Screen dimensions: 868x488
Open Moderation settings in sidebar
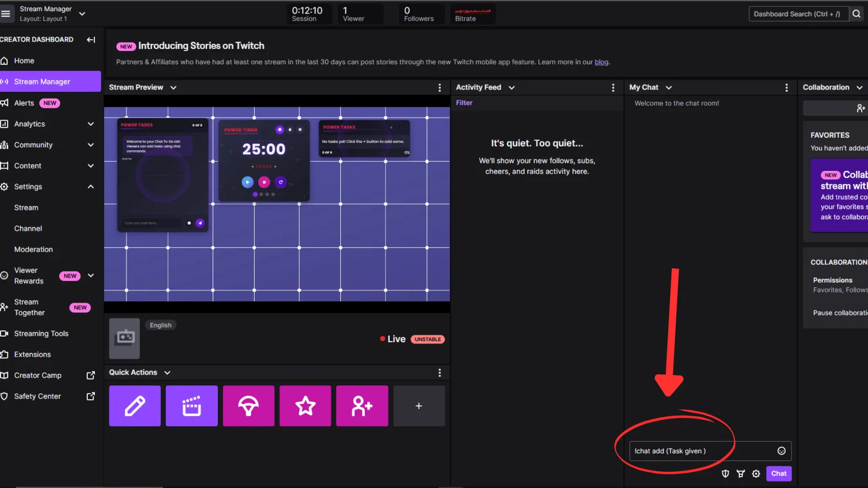[34, 249]
